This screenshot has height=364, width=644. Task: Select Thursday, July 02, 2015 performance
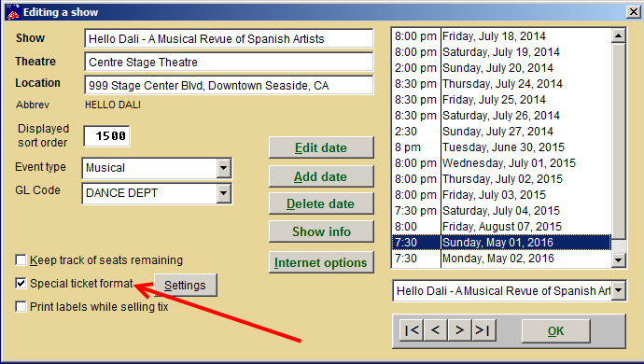point(501,179)
